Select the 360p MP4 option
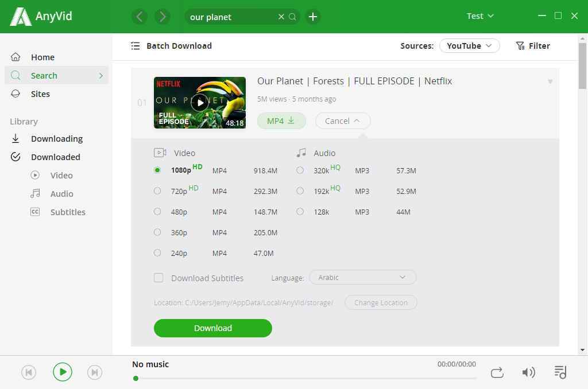 tap(157, 232)
